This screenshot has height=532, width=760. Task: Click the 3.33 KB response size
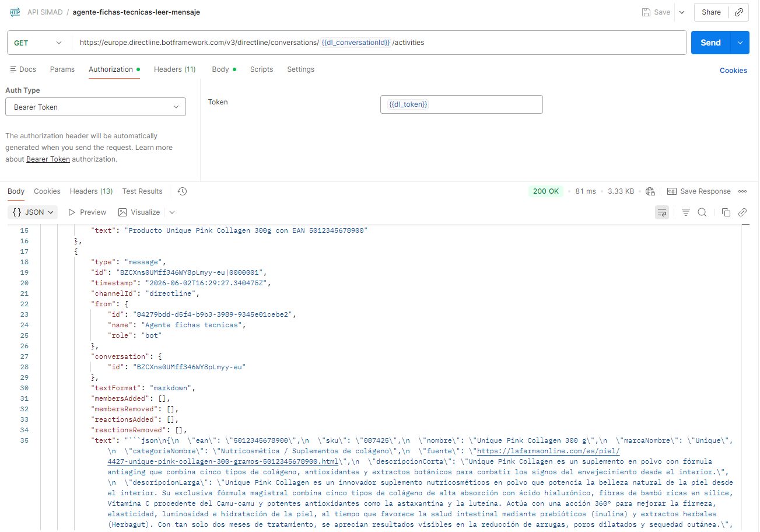(x=621, y=191)
